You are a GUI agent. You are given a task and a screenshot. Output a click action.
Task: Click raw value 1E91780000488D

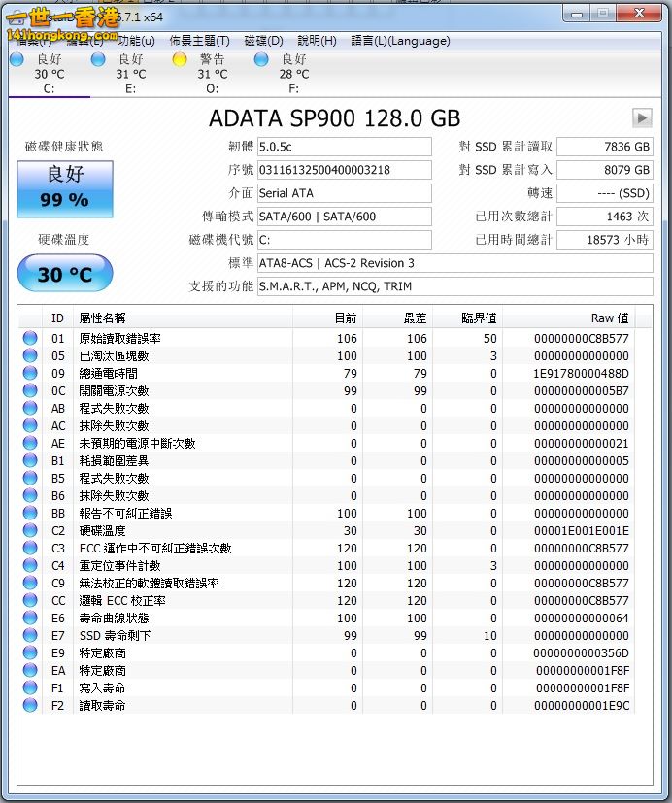click(x=581, y=373)
